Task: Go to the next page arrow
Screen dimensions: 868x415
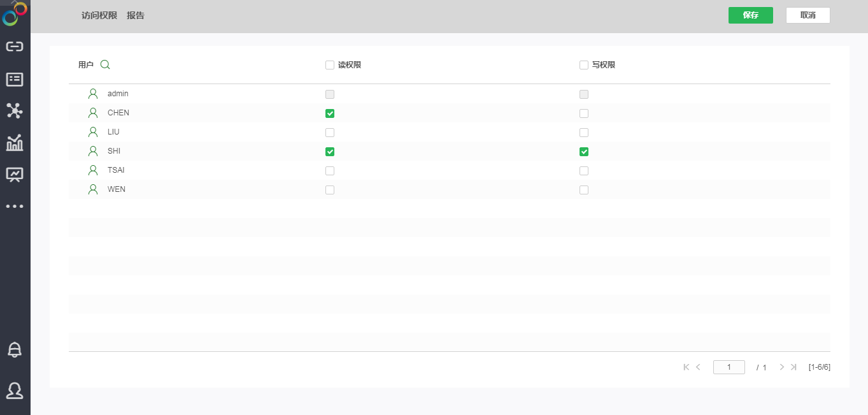Action: pos(782,367)
